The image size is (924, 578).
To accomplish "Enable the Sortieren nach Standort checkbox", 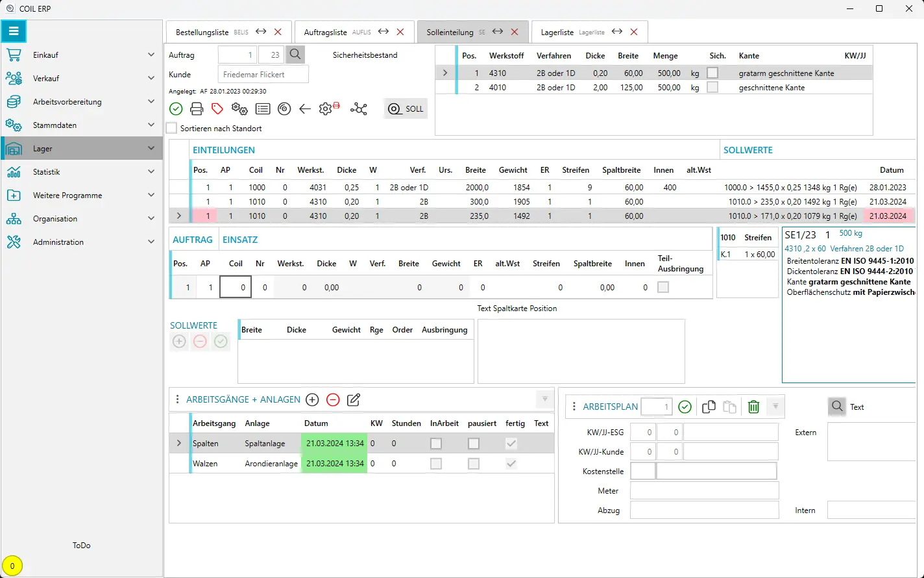I will click(x=171, y=128).
